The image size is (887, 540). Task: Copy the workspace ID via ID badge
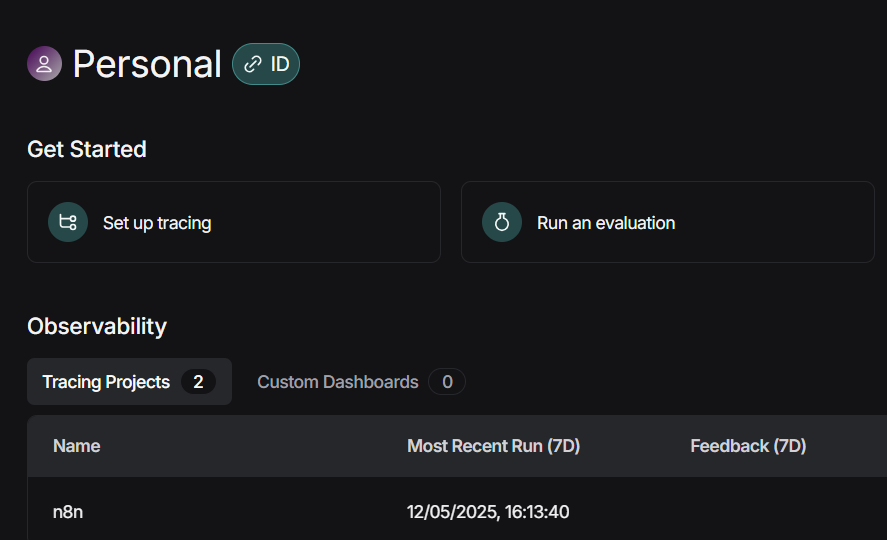[266, 64]
